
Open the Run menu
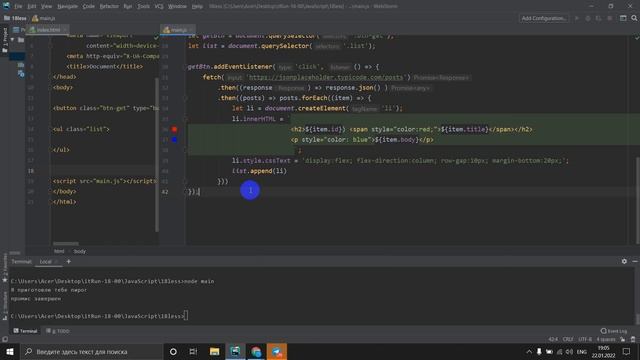[128, 7]
